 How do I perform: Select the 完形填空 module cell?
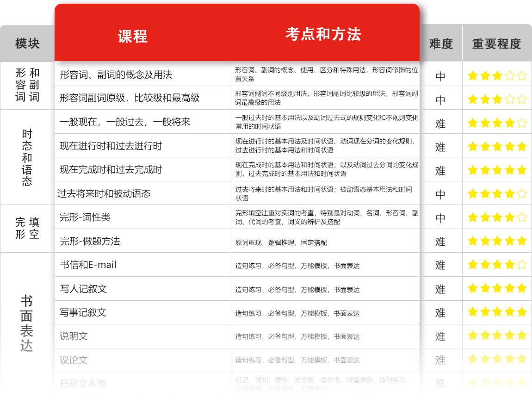pyautogui.click(x=27, y=229)
